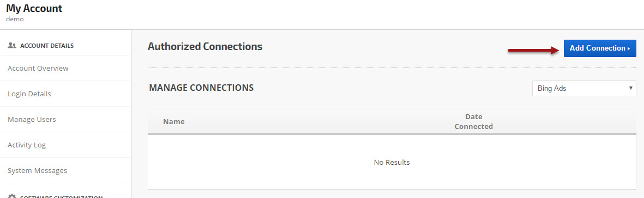Sort by the Name column header

pyautogui.click(x=174, y=121)
